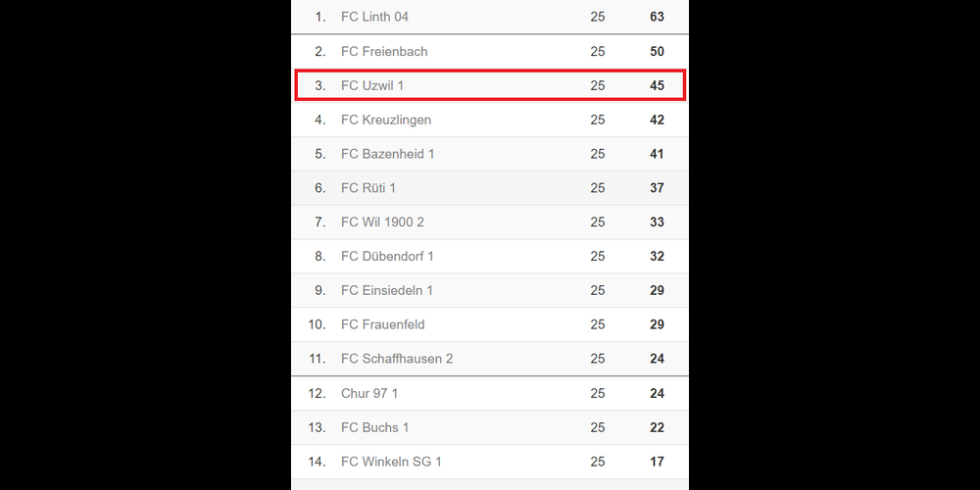Click FC Buchs 1's 22 points value
Image resolution: width=980 pixels, height=490 pixels.
657,427
